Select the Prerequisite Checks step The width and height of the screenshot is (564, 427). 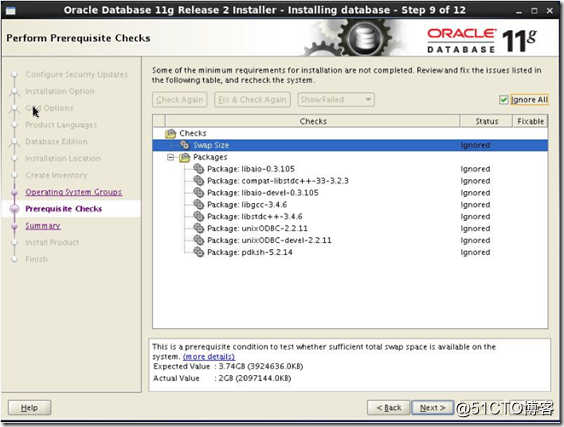tap(64, 209)
